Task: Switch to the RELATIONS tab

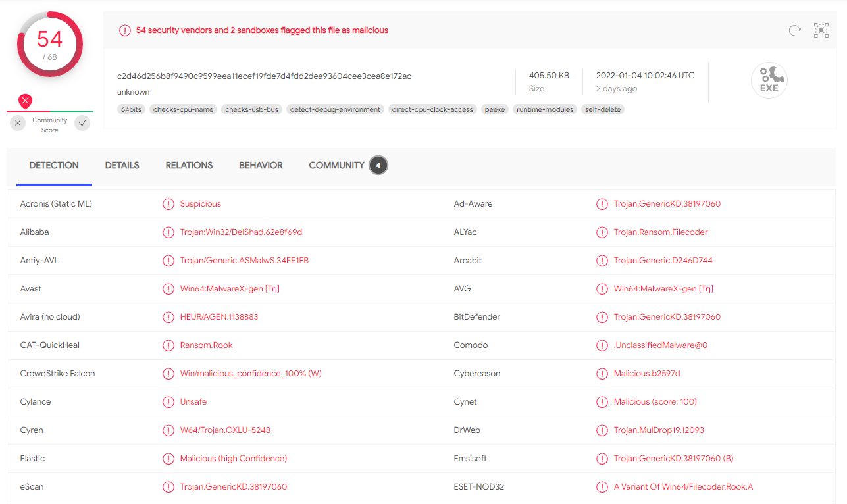Action: [189, 166]
